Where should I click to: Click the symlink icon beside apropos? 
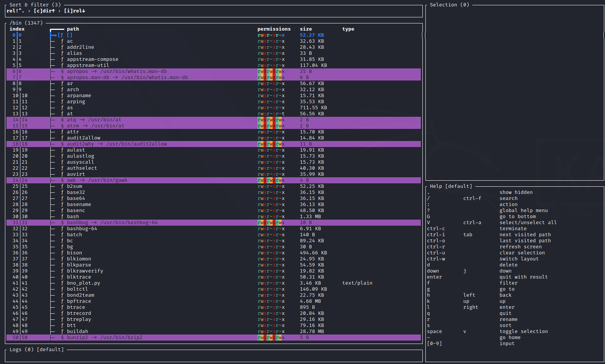click(62, 71)
